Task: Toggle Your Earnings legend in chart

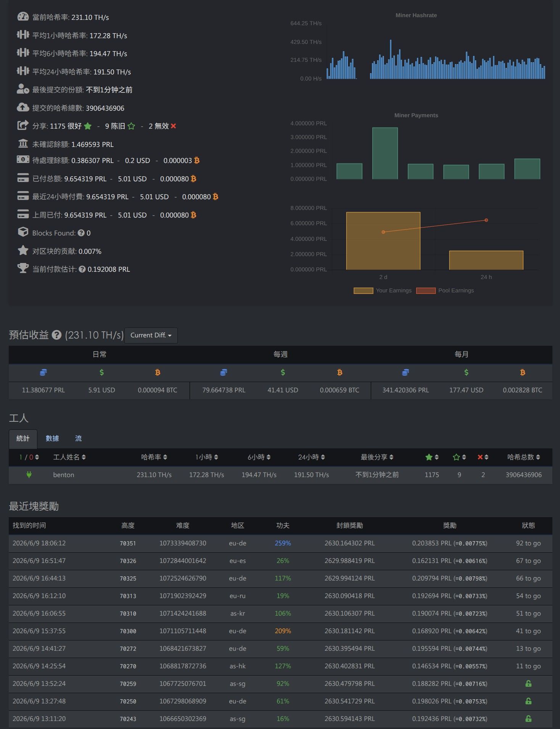Action: click(x=383, y=290)
